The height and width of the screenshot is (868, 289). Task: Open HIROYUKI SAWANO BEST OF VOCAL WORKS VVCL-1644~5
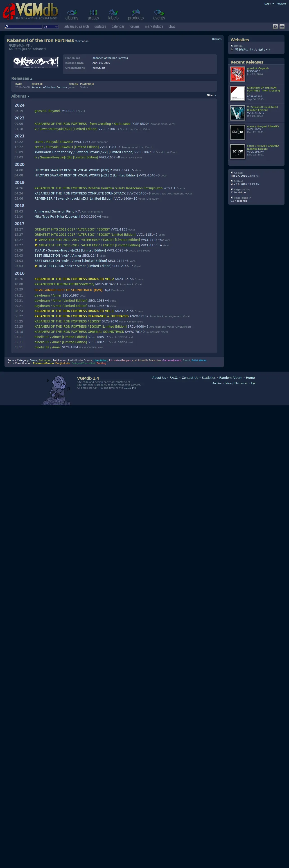pos(73,170)
